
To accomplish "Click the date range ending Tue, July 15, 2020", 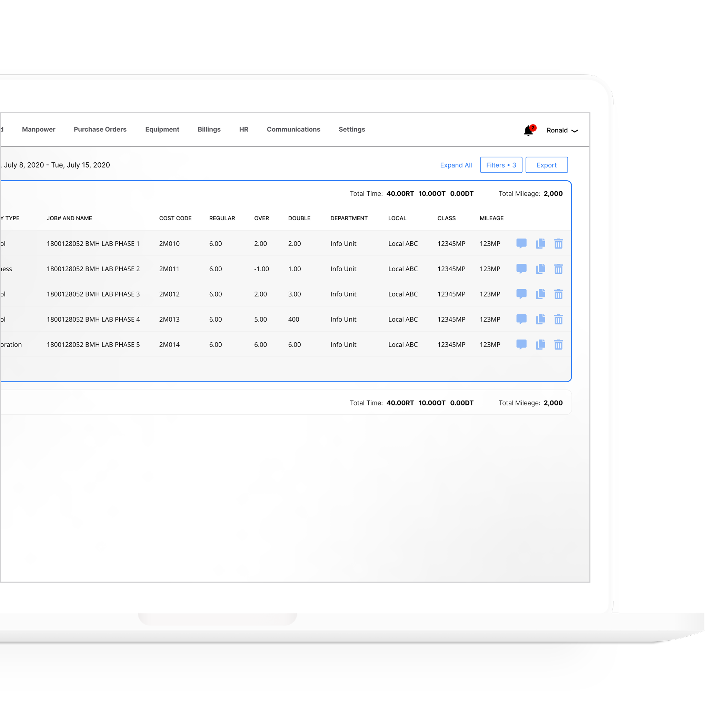I will (57, 165).
